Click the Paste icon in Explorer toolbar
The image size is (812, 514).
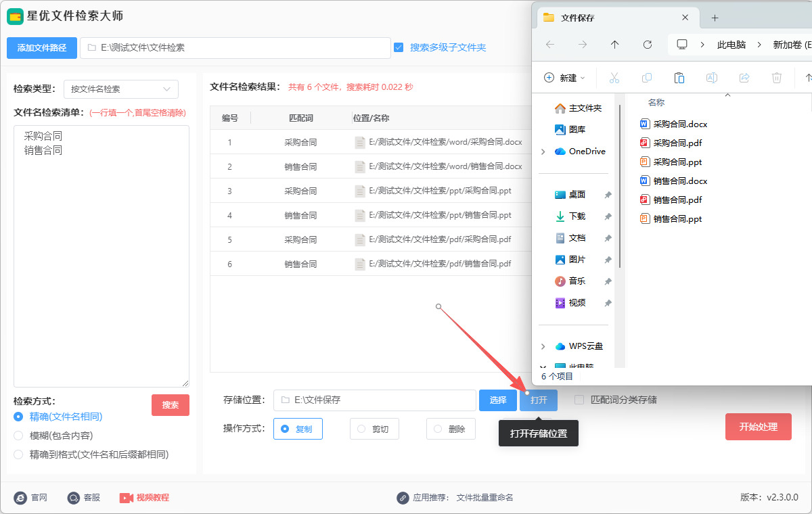pyautogui.click(x=679, y=78)
